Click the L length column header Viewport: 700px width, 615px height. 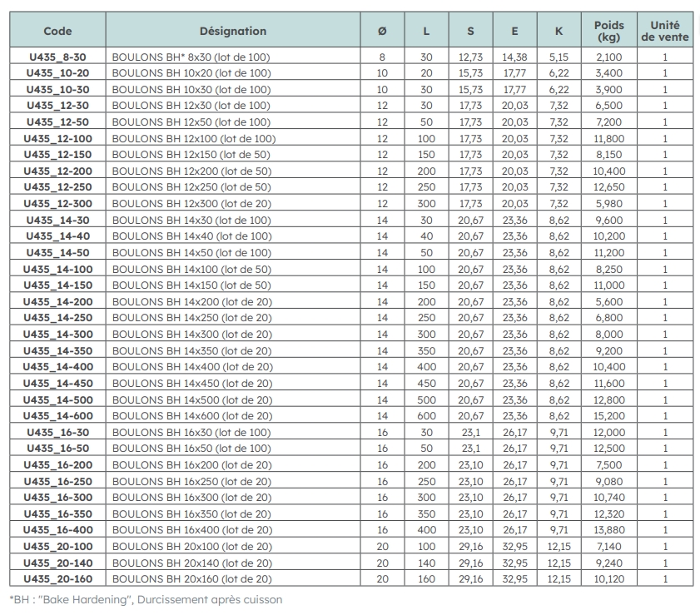426,31
